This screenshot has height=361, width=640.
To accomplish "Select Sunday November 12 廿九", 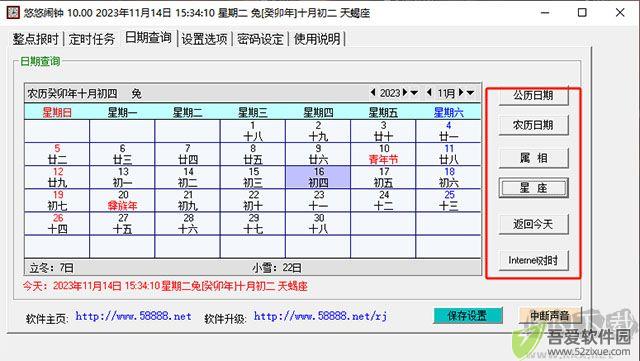I will [57, 177].
